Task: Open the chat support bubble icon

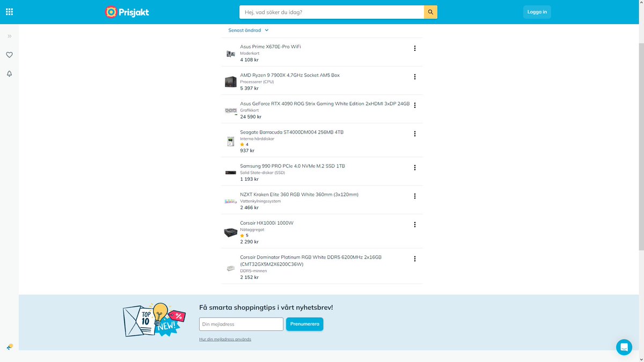Action: (624, 347)
